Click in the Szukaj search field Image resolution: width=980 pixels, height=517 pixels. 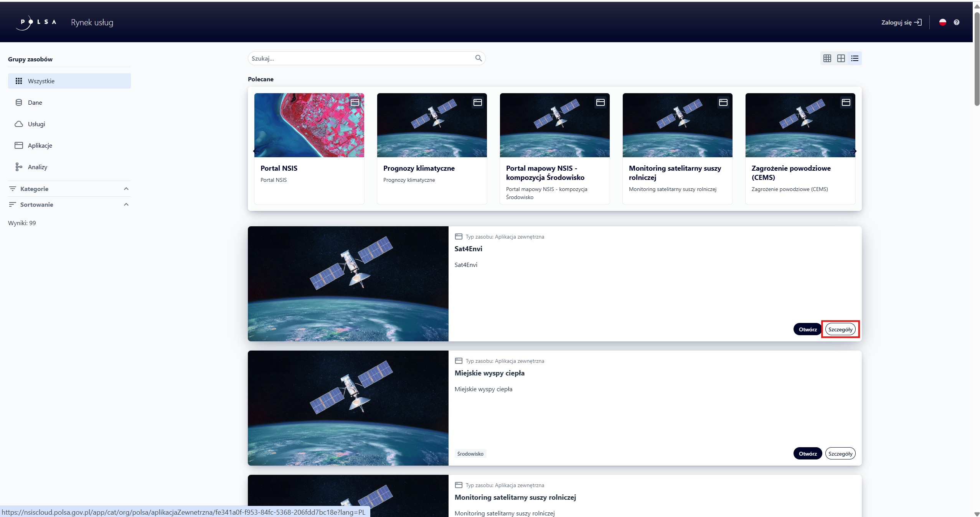click(x=361, y=58)
